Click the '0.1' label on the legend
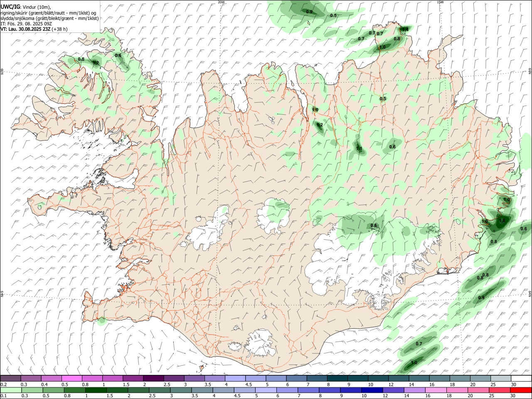 tap(4, 396)
